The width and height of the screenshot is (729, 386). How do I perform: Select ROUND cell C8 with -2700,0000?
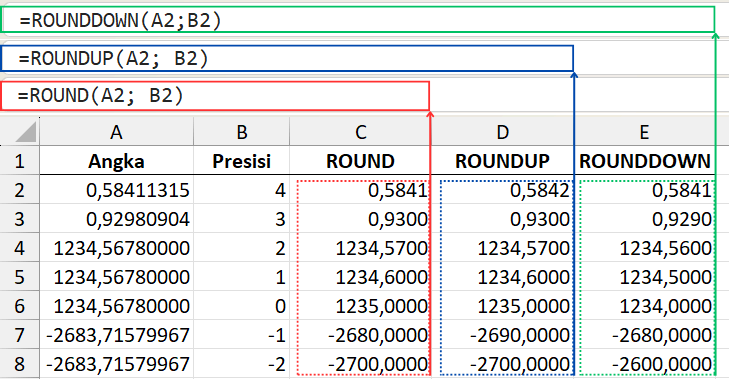[360, 363]
